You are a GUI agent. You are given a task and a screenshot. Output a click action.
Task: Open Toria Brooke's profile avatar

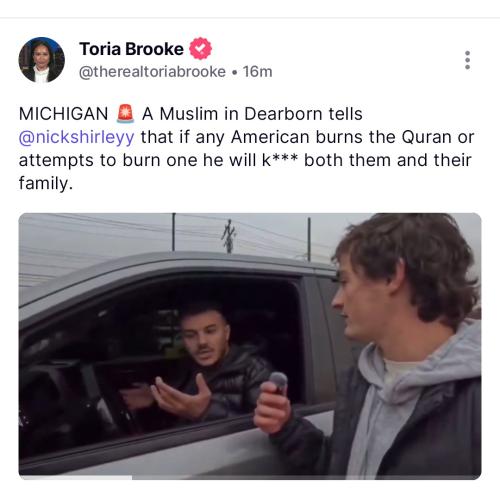pyautogui.click(x=41, y=60)
